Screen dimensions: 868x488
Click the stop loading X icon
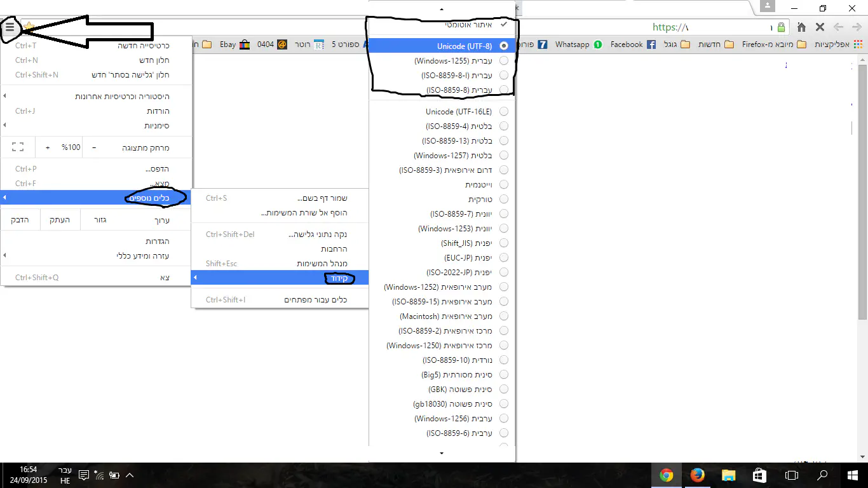tap(820, 27)
